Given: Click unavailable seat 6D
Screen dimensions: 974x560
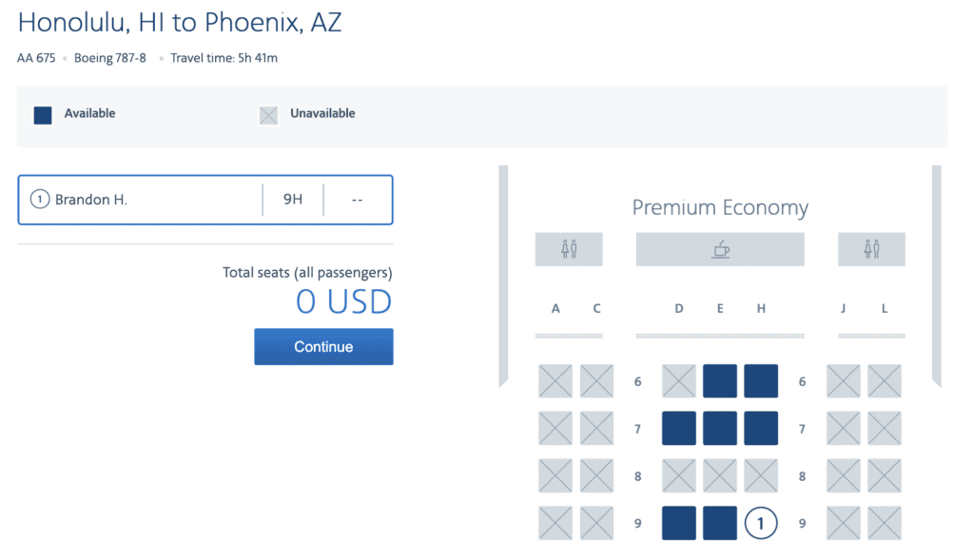Looking at the screenshot, I should click(x=678, y=381).
